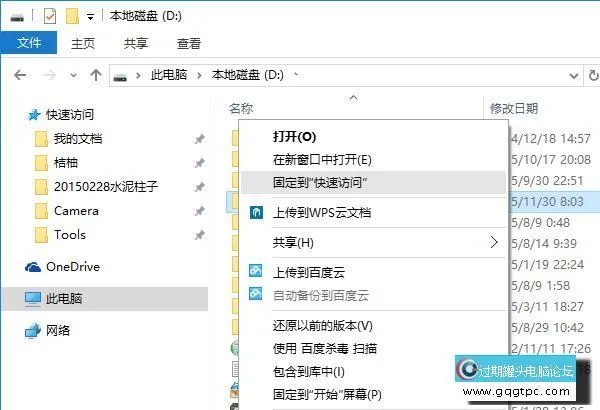Click the WPS cloud icon in context menu

[x=256, y=212]
